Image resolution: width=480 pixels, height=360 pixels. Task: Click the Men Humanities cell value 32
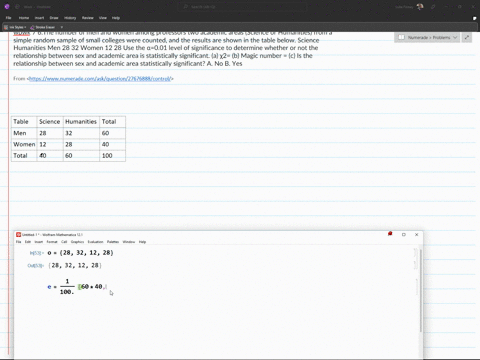tap(81, 133)
